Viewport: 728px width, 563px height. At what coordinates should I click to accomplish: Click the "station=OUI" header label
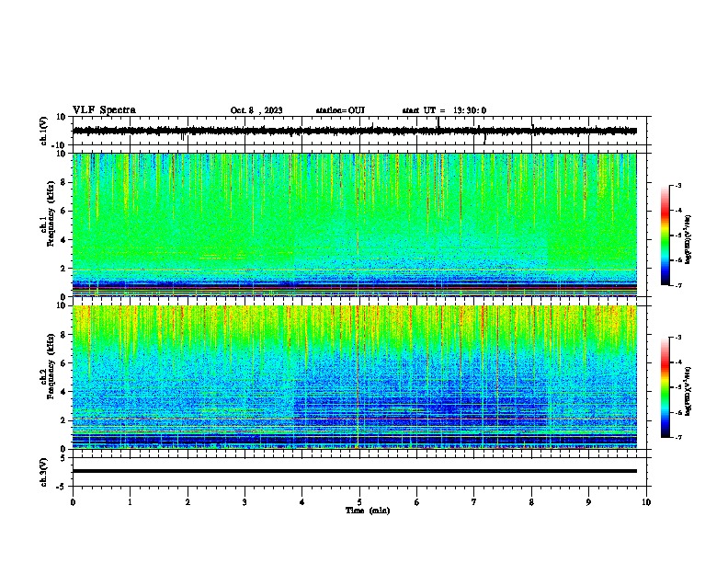pos(340,110)
